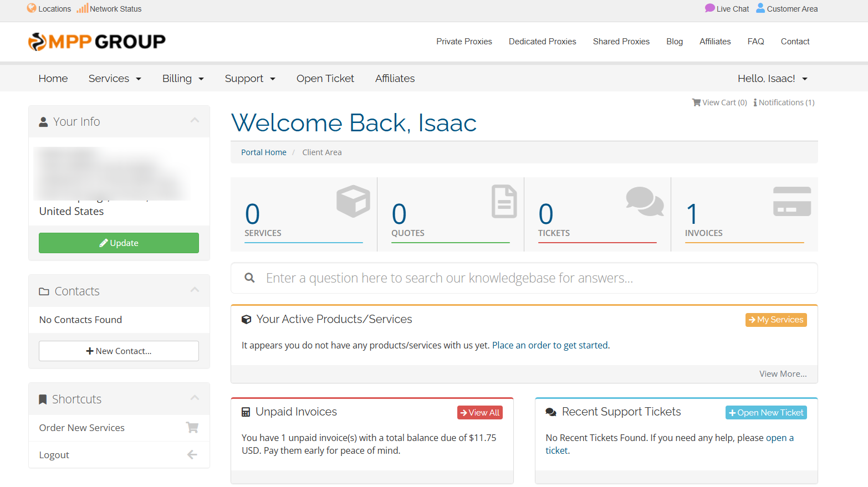
Task: Open the Open Ticket menu item
Action: click(x=325, y=79)
